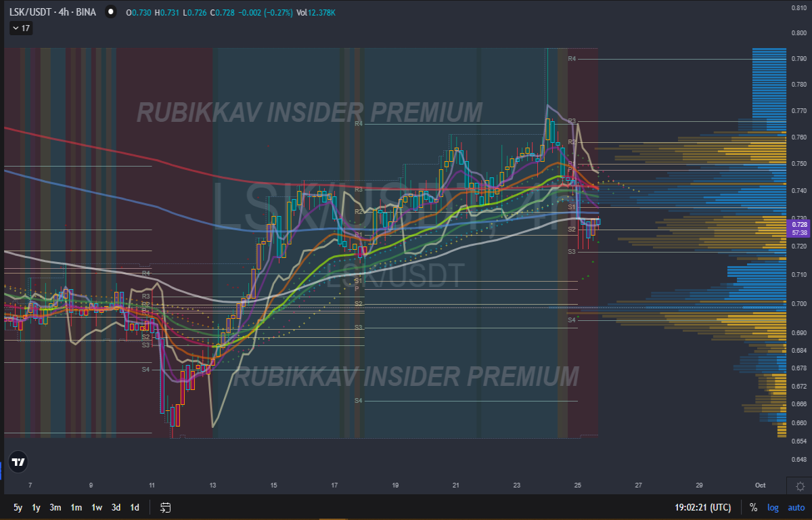This screenshot has height=520, width=812.
Task: Select the 1y date range
Action: coord(37,507)
